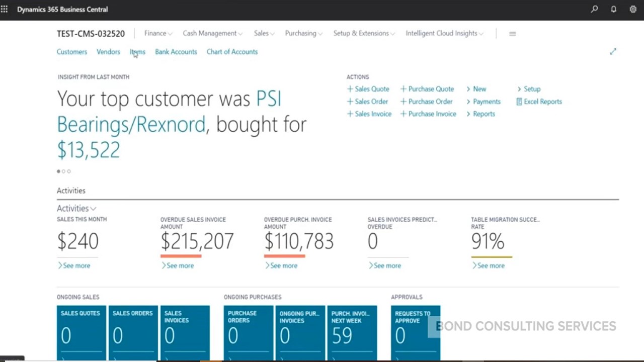The width and height of the screenshot is (644, 362).
Task: Open the notifications bell icon
Action: (614, 9)
